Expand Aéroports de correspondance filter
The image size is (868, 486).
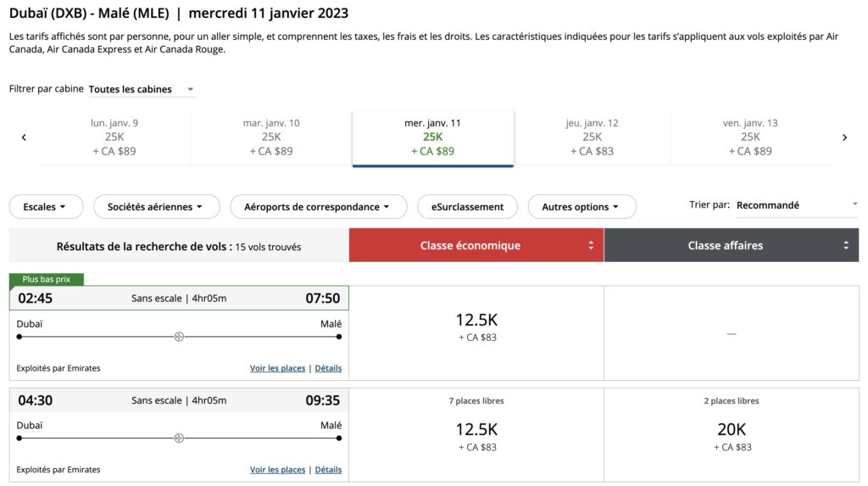point(316,206)
